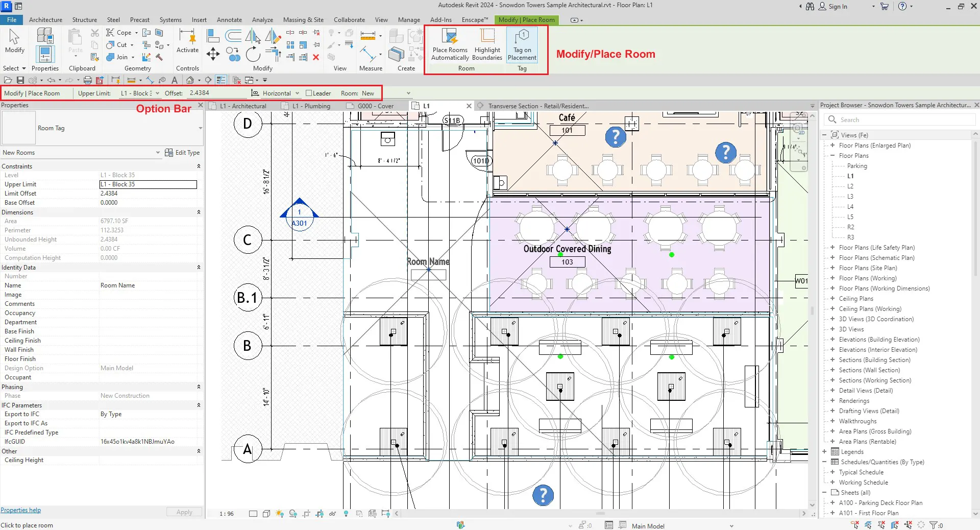Click the Edit Type button
This screenshot has height=530, width=980.
[182, 153]
